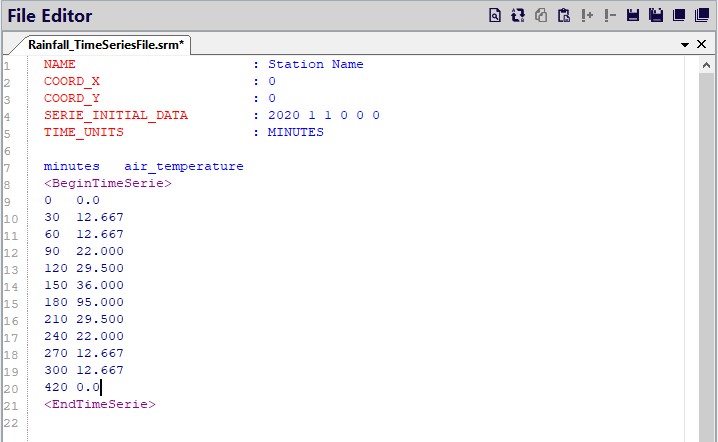Screen dimensions: 718x442
Task: Click the COORD_X value 0
Action: click(x=272, y=81)
